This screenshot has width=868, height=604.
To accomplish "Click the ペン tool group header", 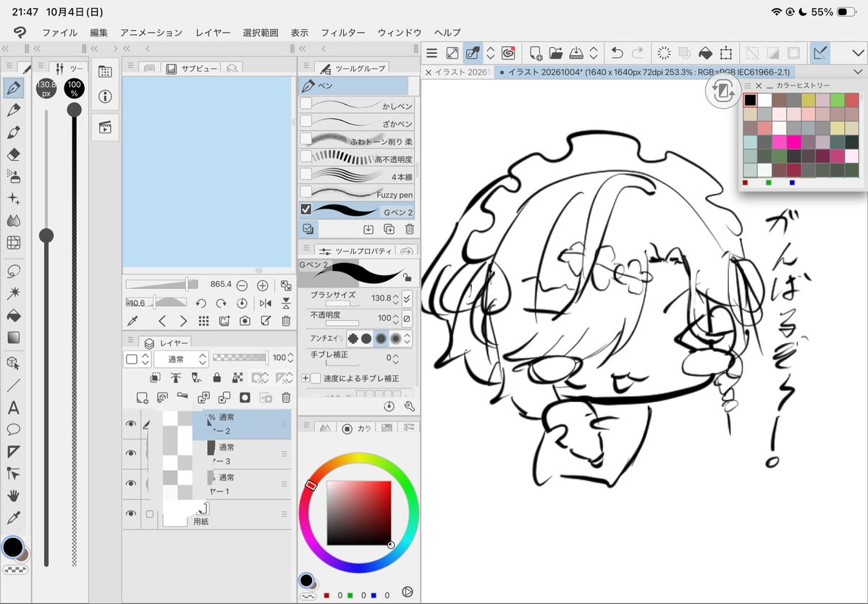I will (x=354, y=85).
